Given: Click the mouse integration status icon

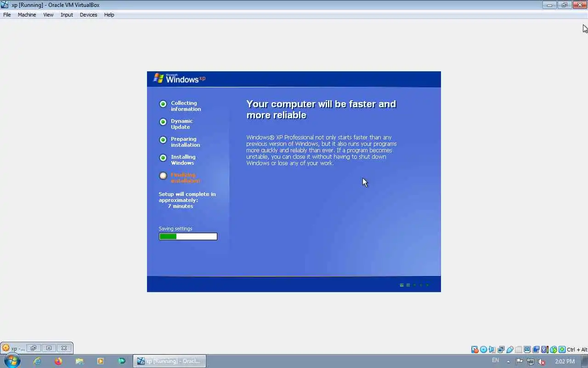Looking at the screenshot, I should coord(554,350).
